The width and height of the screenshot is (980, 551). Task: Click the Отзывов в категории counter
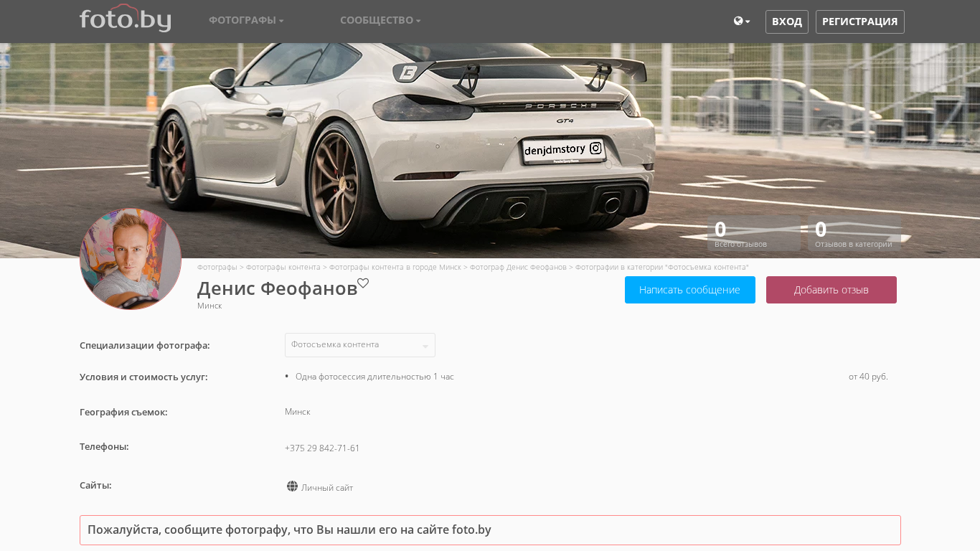pyautogui.click(x=854, y=234)
